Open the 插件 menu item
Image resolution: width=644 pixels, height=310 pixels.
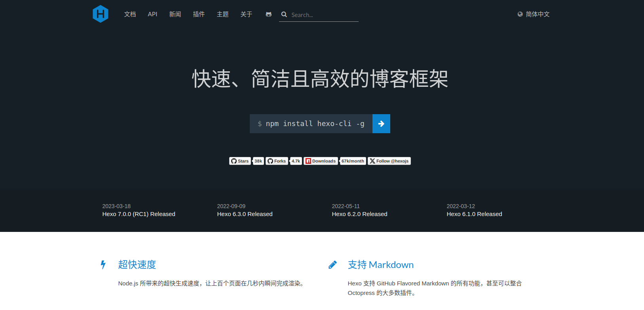click(x=199, y=14)
